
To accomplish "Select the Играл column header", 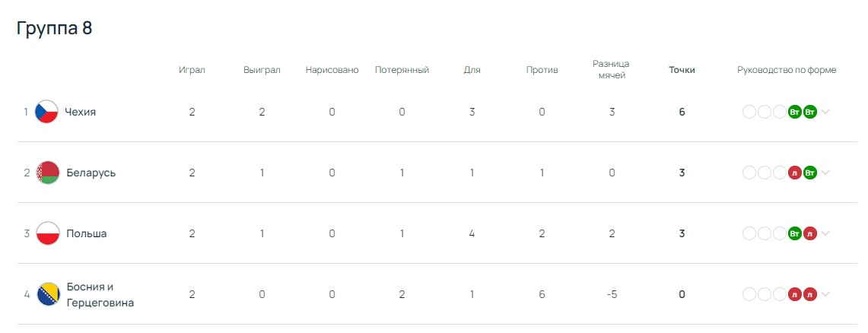I will (192, 70).
